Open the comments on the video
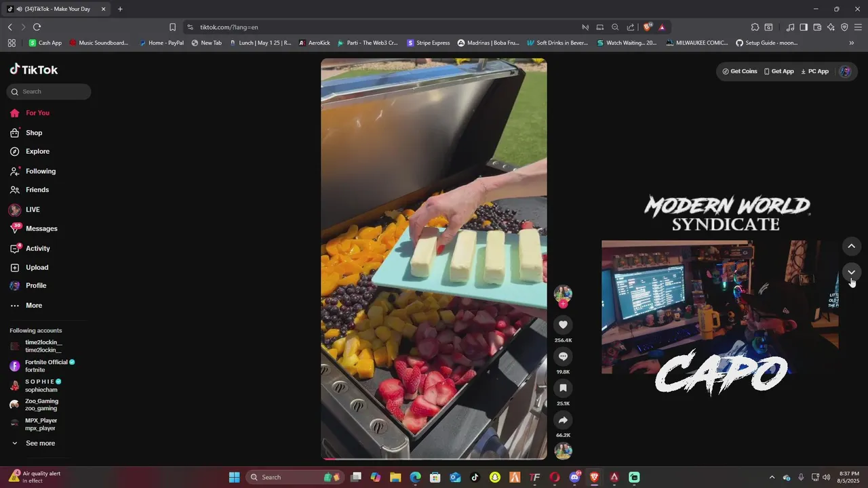Screen dimensions: 868x488 (563, 357)
